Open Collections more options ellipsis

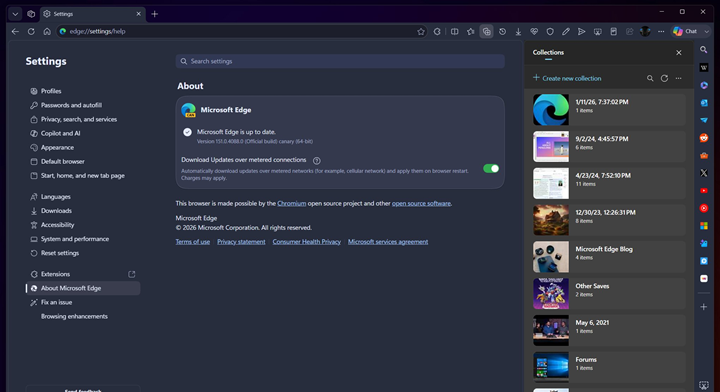point(678,78)
